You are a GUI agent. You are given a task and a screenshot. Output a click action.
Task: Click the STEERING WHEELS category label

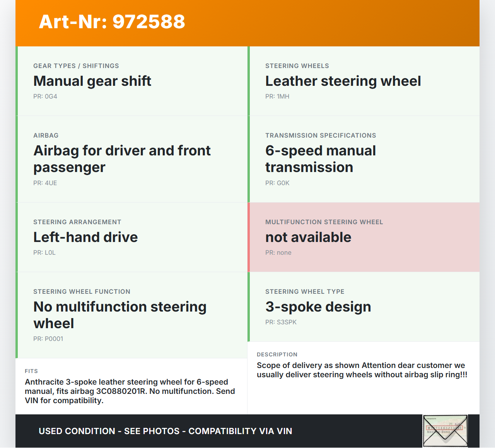tap(297, 66)
